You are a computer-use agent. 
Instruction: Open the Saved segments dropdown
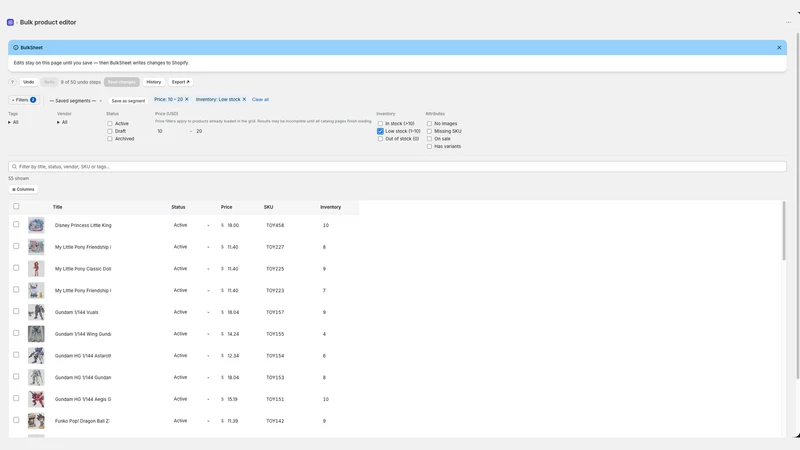[x=76, y=101]
